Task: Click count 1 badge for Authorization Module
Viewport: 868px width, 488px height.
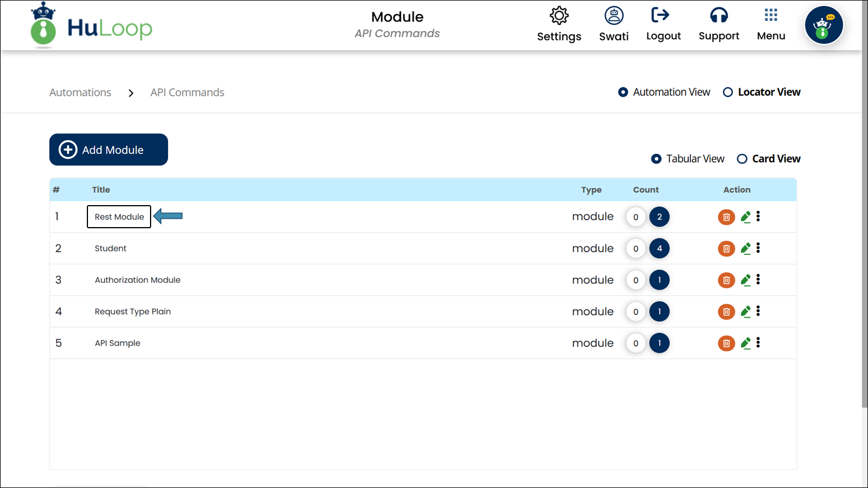Action: (659, 280)
